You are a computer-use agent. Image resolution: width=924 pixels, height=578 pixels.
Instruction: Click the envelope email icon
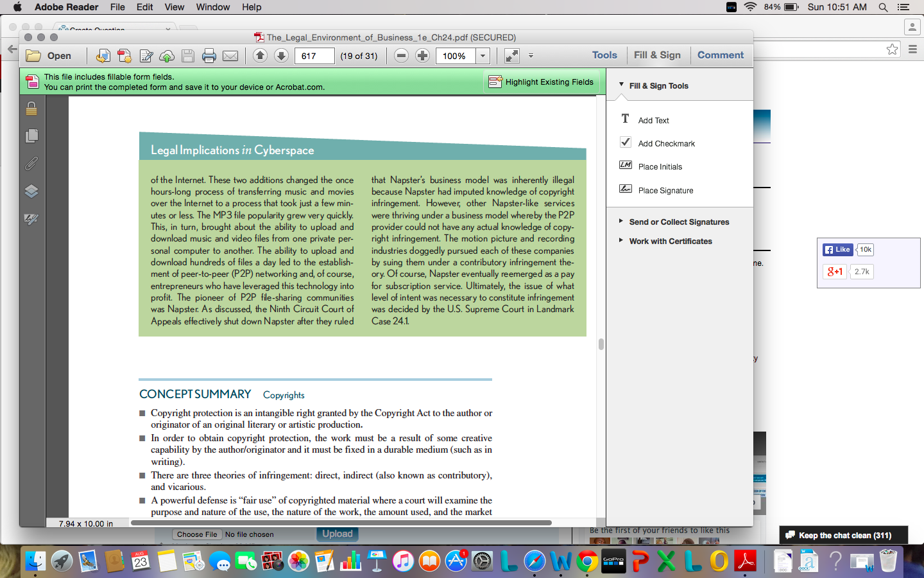pyautogui.click(x=230, y=56)
